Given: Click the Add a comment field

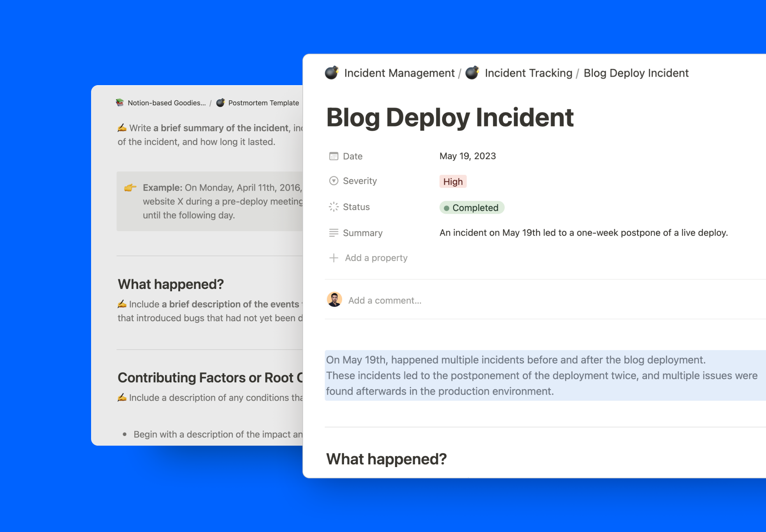Looking at the screenshot, I should pos(385,300).
